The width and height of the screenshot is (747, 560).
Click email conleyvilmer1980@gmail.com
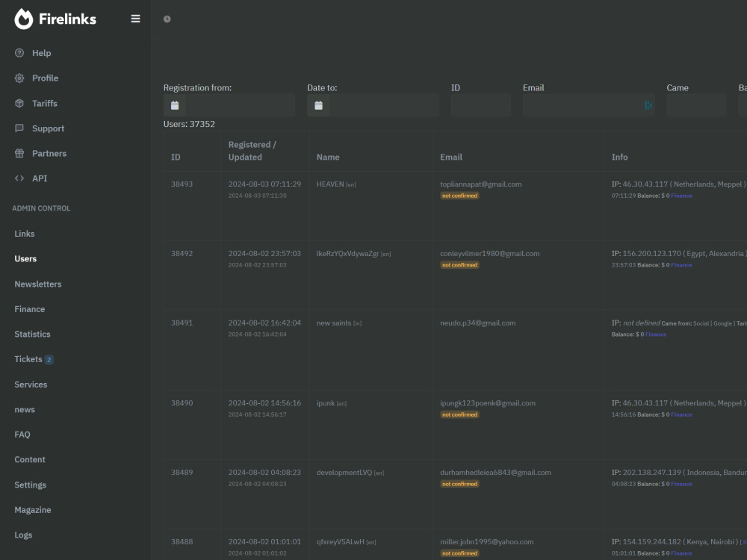490,254
